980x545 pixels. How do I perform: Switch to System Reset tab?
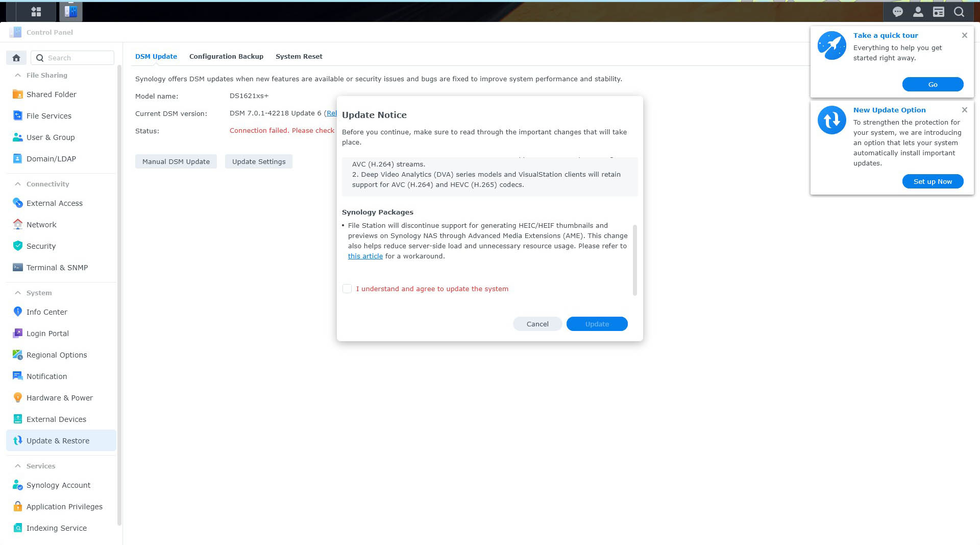[x=299, y=57]
